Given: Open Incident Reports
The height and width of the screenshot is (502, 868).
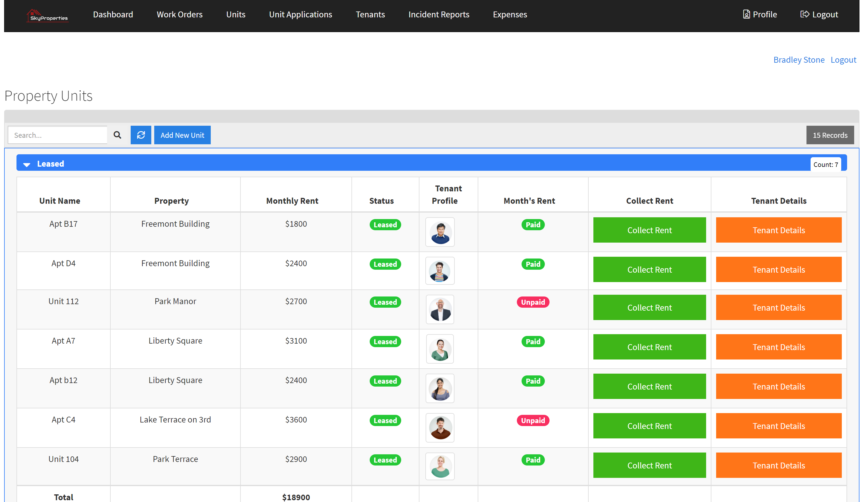Looking at the screenshot, I should coord(439,14).
